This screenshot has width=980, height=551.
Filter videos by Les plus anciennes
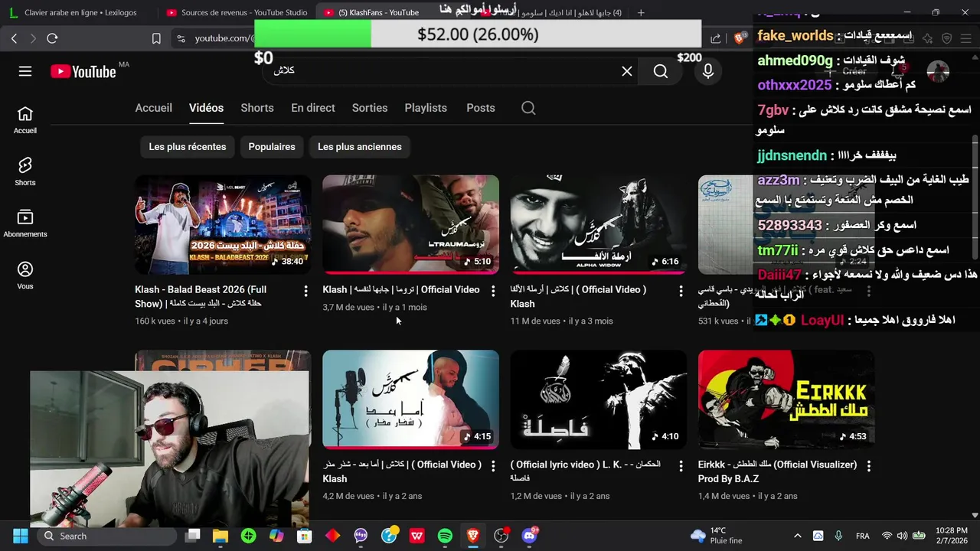[360, 147]
